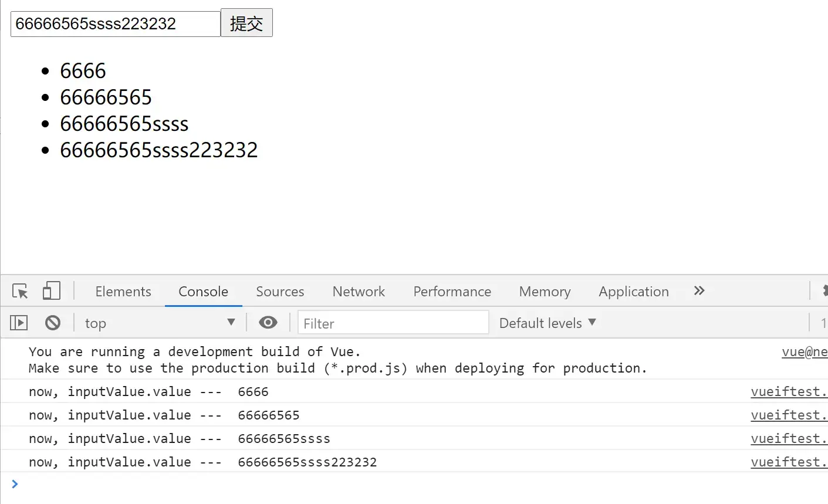Open the top context dropdown
Image resolution: width=828 pixels, height=504 pixels.
tap(160, 323)
